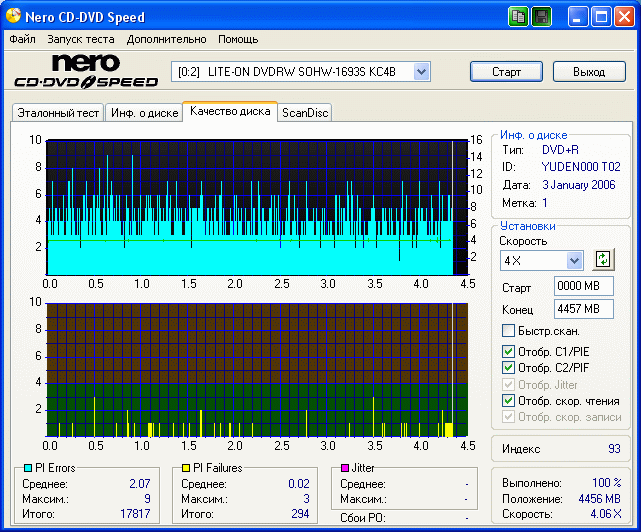Viewport: 641px width, 532px height.
Task: Click the yellow PI Failures legend square
Action: point(185,468)
